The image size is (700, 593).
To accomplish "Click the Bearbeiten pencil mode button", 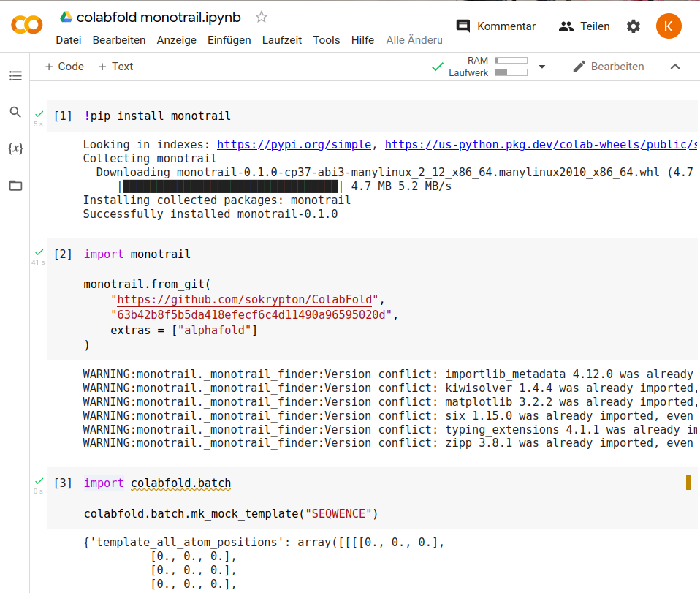I will click(608, 67).
